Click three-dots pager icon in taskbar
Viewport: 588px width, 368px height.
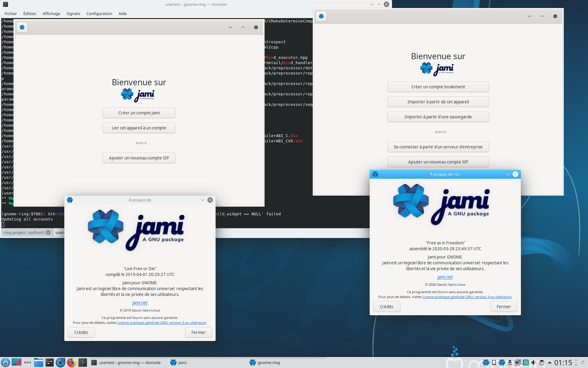click(x=28, y=362)
